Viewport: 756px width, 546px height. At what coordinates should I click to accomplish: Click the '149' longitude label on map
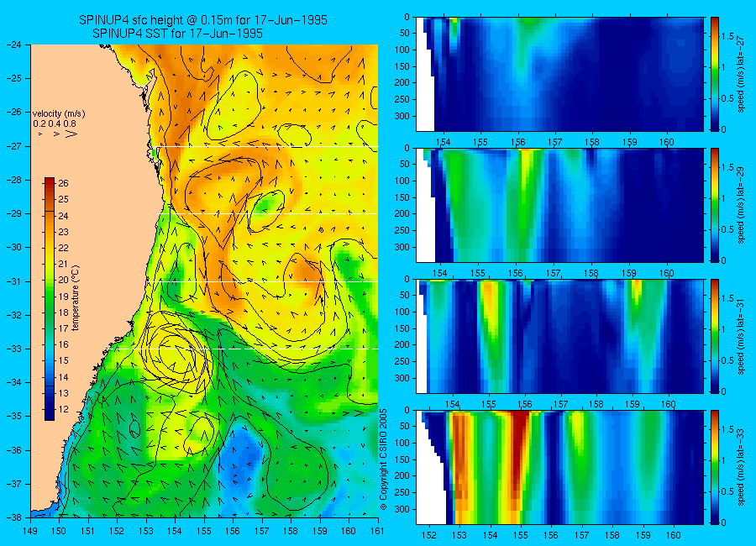[x=30, y=531]
